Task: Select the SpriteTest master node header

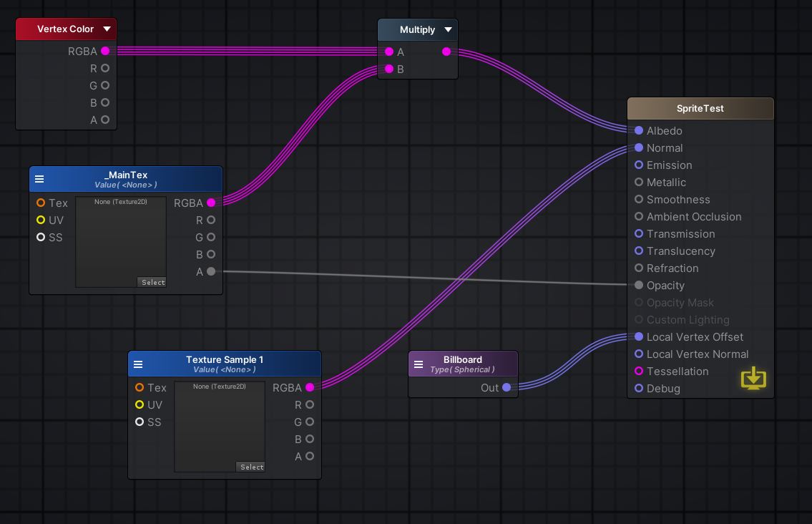Action: click(x=700, y=108)
